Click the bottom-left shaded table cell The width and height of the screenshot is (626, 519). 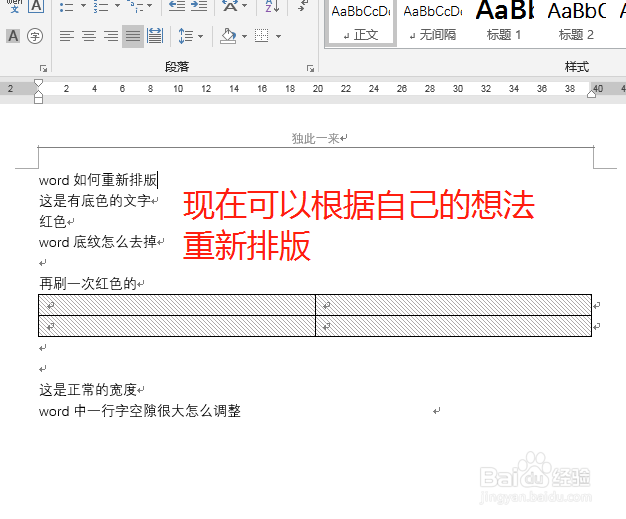177,326
